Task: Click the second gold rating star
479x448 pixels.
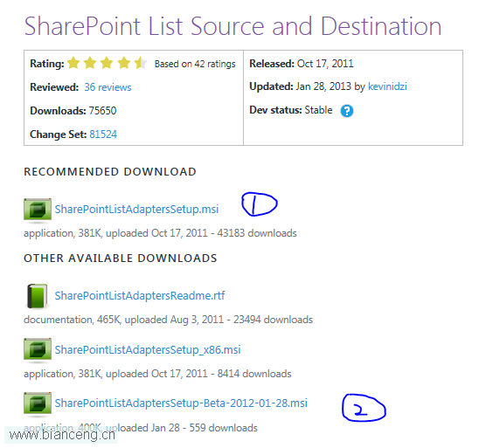Action: [x=90, y=63]
